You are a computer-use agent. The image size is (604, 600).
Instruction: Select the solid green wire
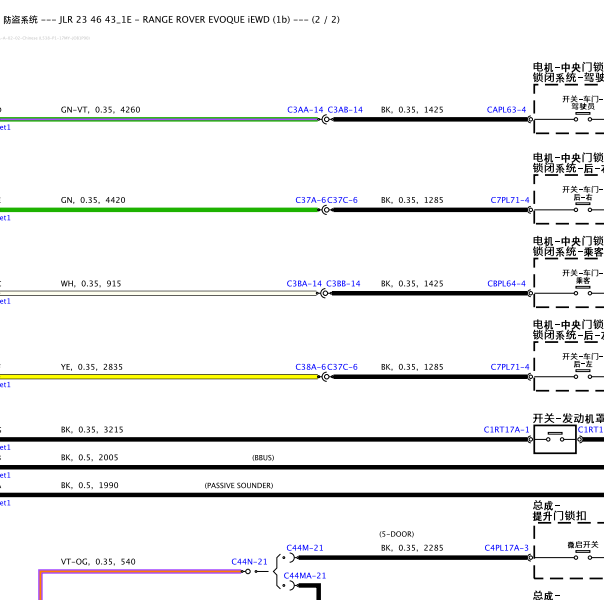tap(159, 210)
